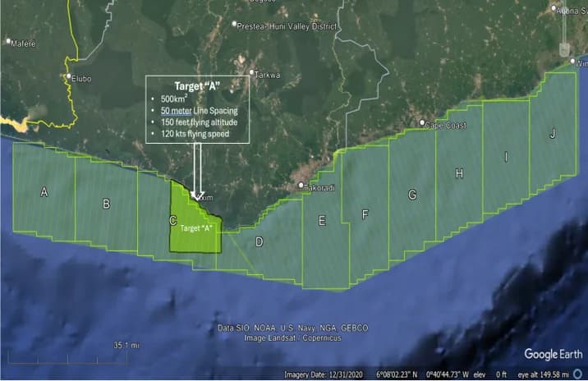Screen dimensions: 588x381
Task: Click the Data SIO, NOAA attribution text
Action: coord(293,328)
